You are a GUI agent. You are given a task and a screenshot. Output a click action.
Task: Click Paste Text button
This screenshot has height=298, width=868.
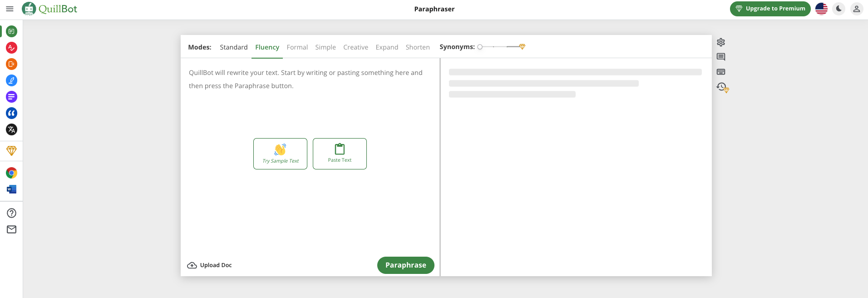(x=340, y=154)
